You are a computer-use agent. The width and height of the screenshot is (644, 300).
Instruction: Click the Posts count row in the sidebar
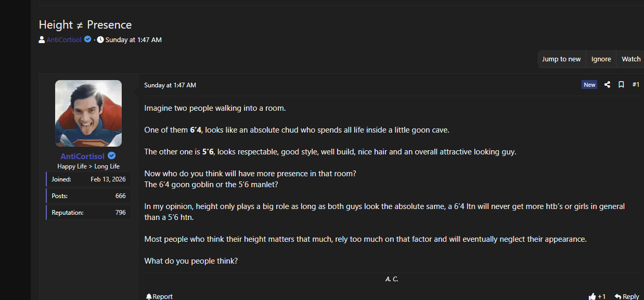tap(88, 196)
